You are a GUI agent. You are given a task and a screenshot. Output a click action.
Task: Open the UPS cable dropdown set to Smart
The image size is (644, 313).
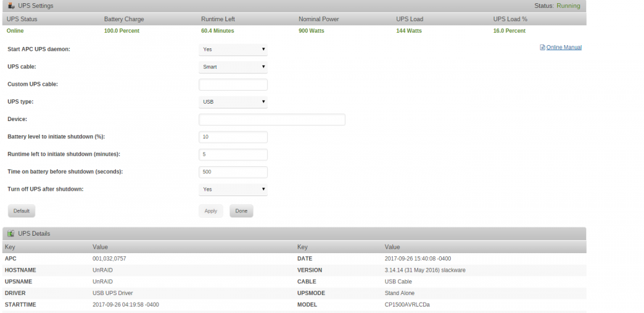pos(233,67)
